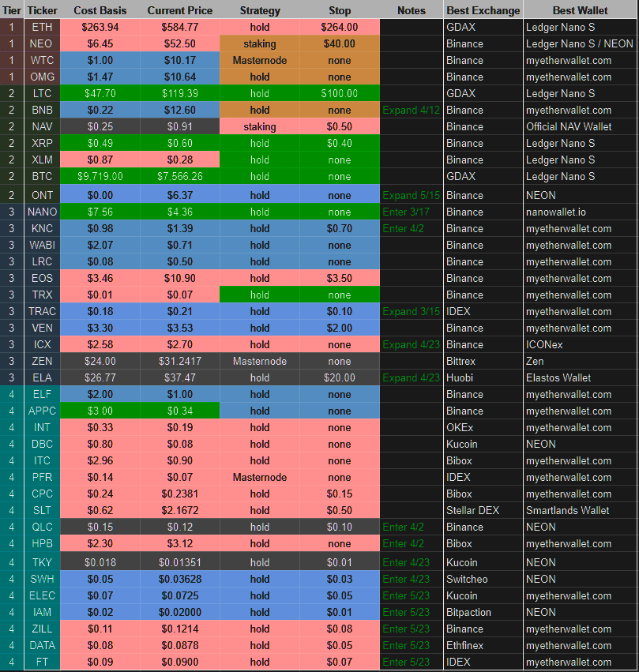Select the BNB note Expand 4/12
The width and height of the screenshot is (639, 672).
tap(412, 110)
